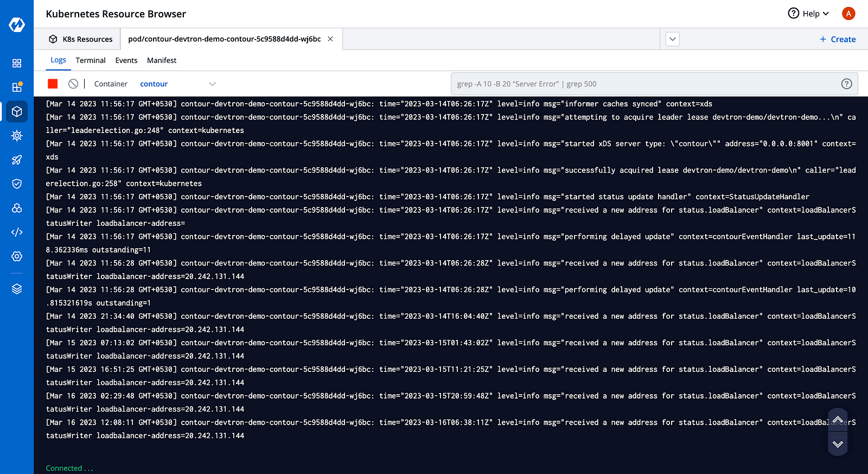Click the grep filter help question icon
This screenshot has height=474, width=868.
point(846,84)
